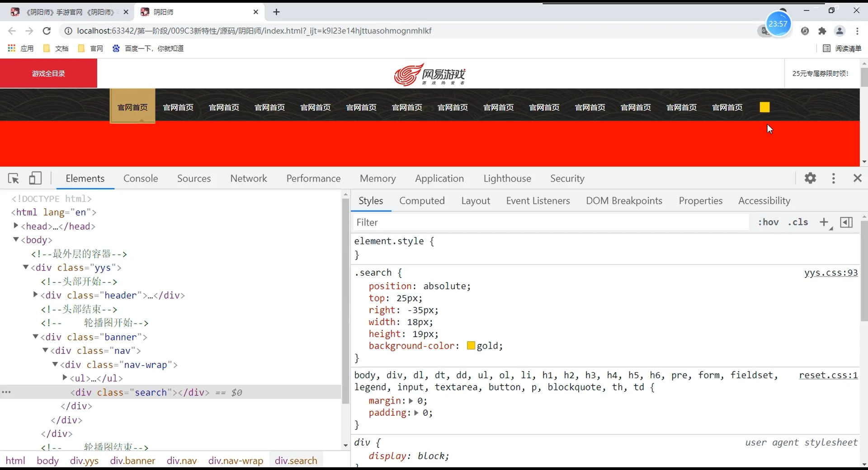Click the Chrome profile avatar icon
The width and height of the screenshot is (868, 470).
[x=840, y=31]
